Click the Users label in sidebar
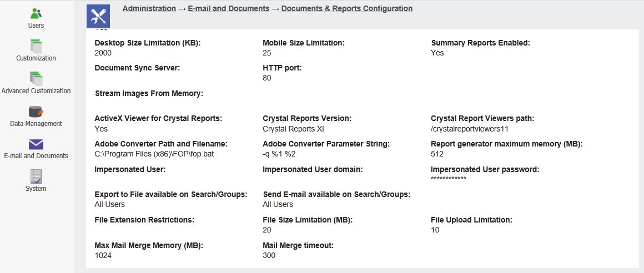Image resolution: width=644 pixels, height=273 pixels. point(36,26)
